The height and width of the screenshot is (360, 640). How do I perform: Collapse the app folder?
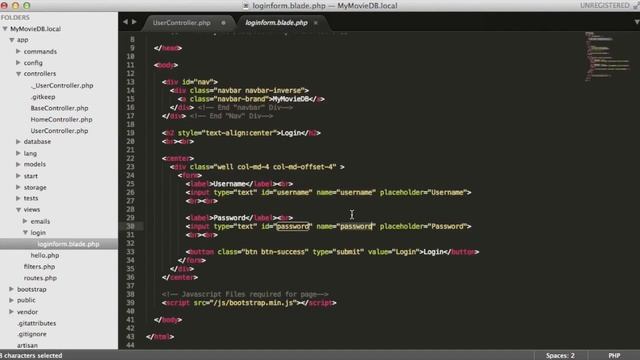click(x=12, y=40)
